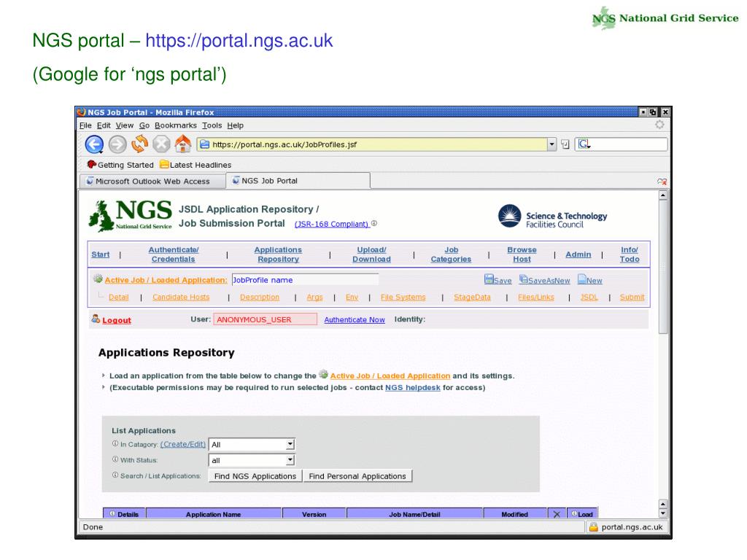Click the info icon beside With Status
This screenshot has height=560, width=747.
[x=115, y=459]
